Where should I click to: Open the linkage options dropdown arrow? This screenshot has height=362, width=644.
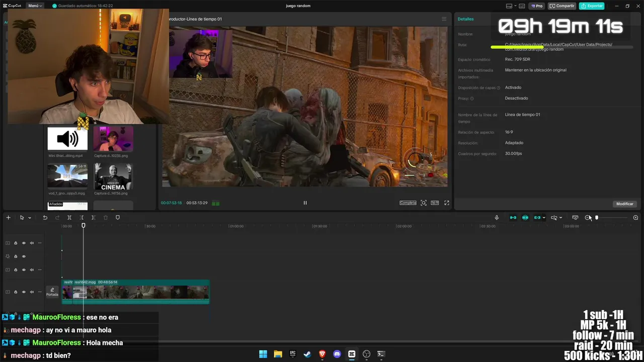pos(544,218)
